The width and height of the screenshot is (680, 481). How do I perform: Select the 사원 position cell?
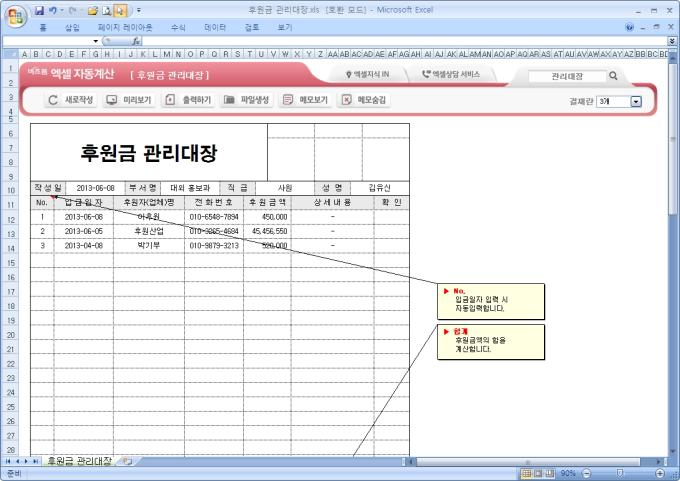tap(285, 188)
